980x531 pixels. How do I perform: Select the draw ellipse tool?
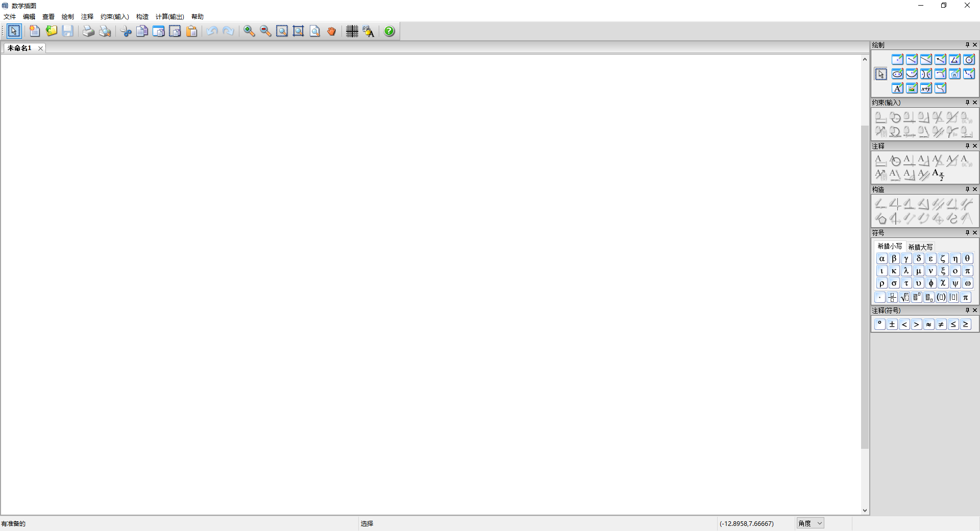point(897,74)
